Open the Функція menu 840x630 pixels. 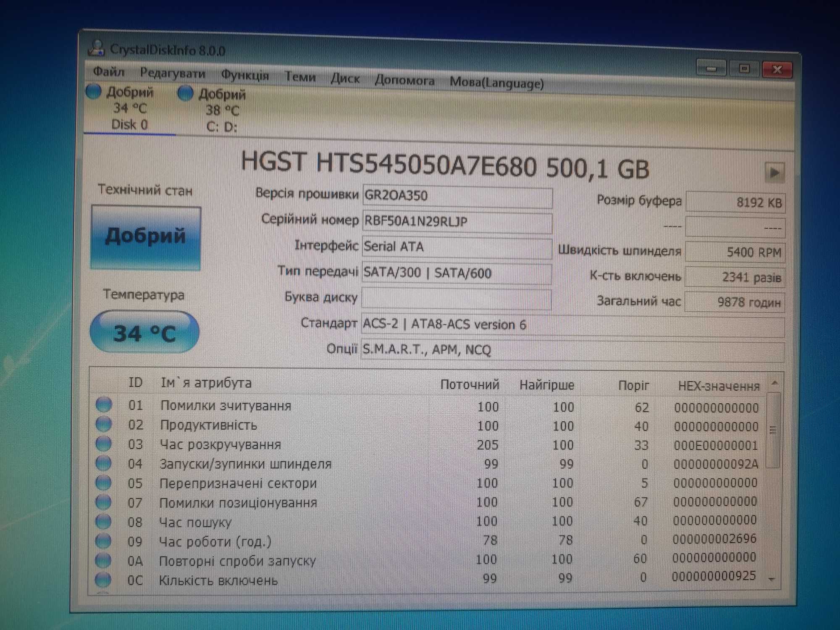(x=245, y=75)
